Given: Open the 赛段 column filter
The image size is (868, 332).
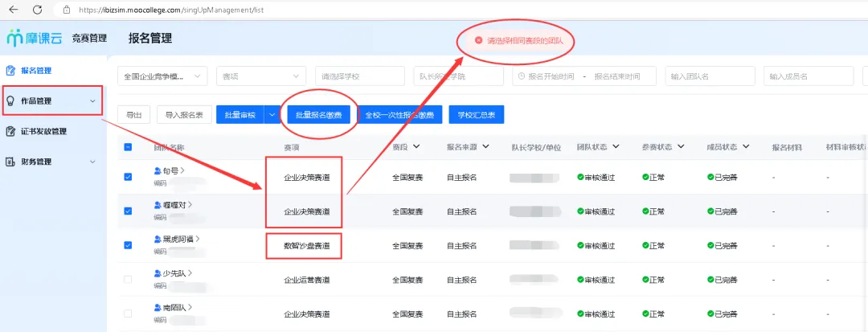Looking at the screenshot, I should 416,146.
